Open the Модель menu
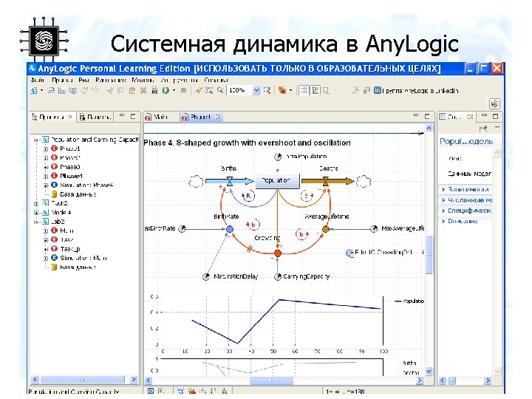 [x=143, y=80]
